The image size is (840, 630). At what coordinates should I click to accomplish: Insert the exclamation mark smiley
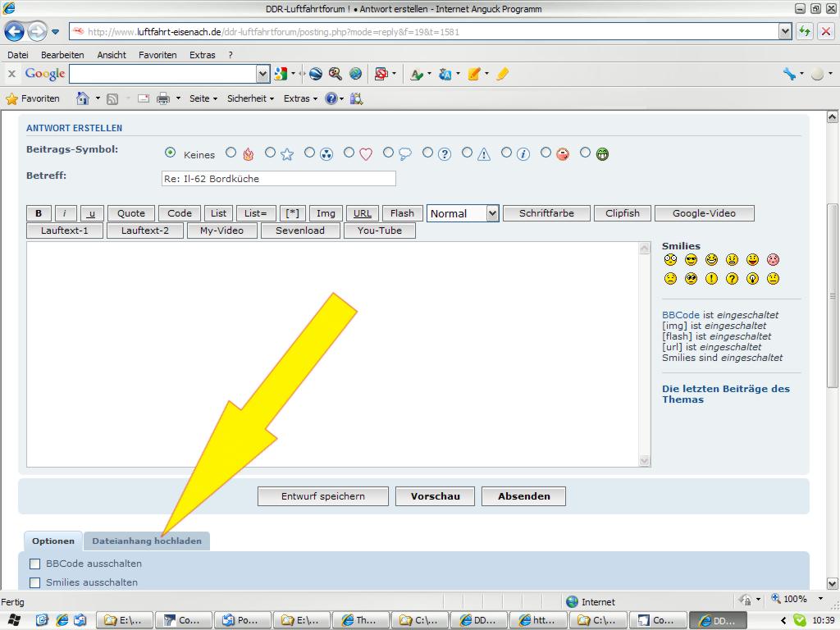click(x=711, y=279)
